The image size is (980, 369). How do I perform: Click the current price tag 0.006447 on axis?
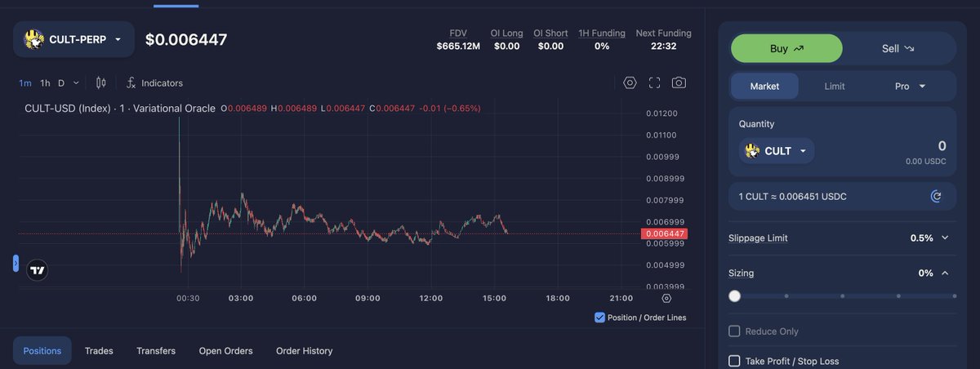(x=665, y=233)
